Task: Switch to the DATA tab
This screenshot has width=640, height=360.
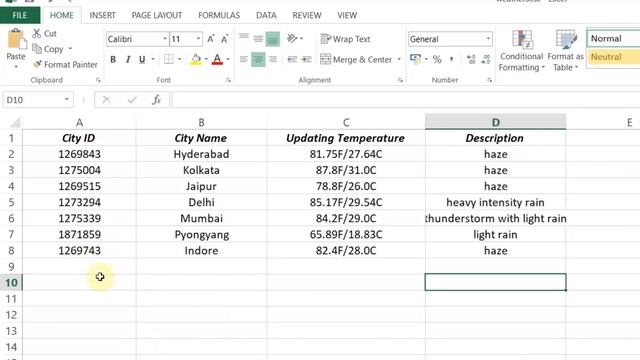Action: [x=266, y=16]
